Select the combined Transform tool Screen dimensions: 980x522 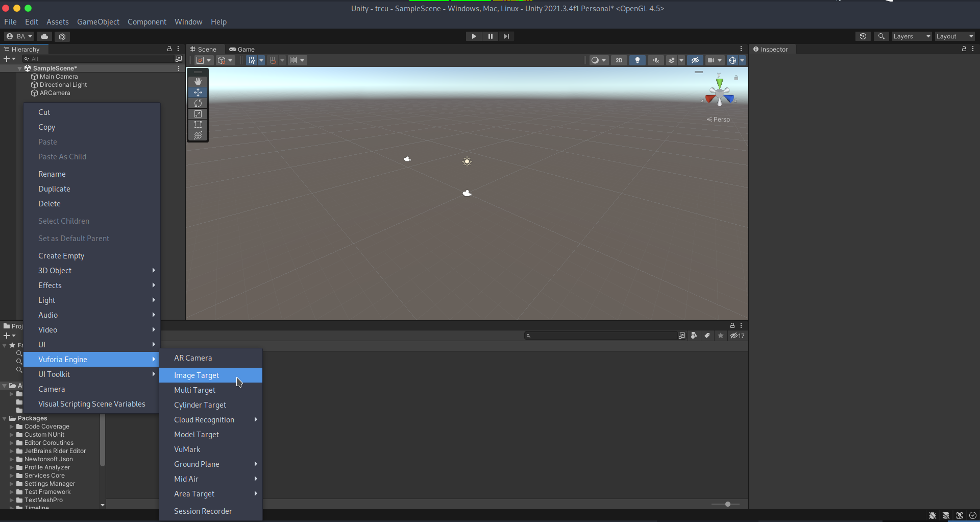click(x=198, y=135)
